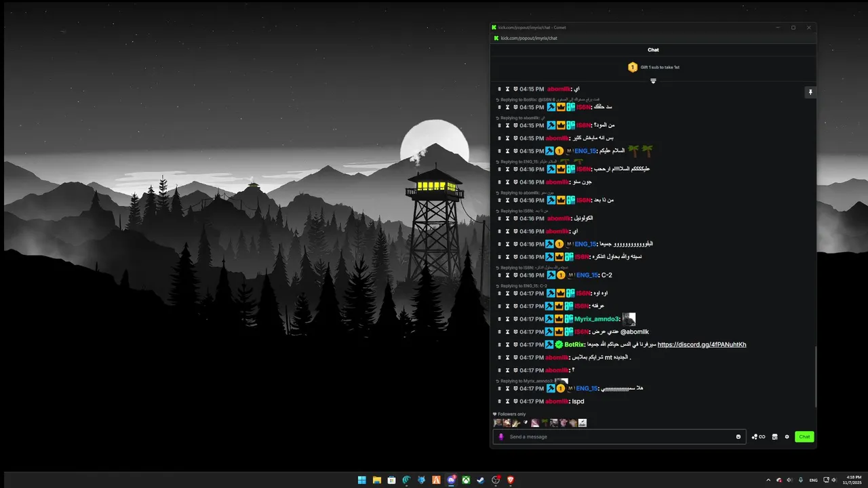Click the 'Followers only' label
868x488 pixels.
click(511, 414)
